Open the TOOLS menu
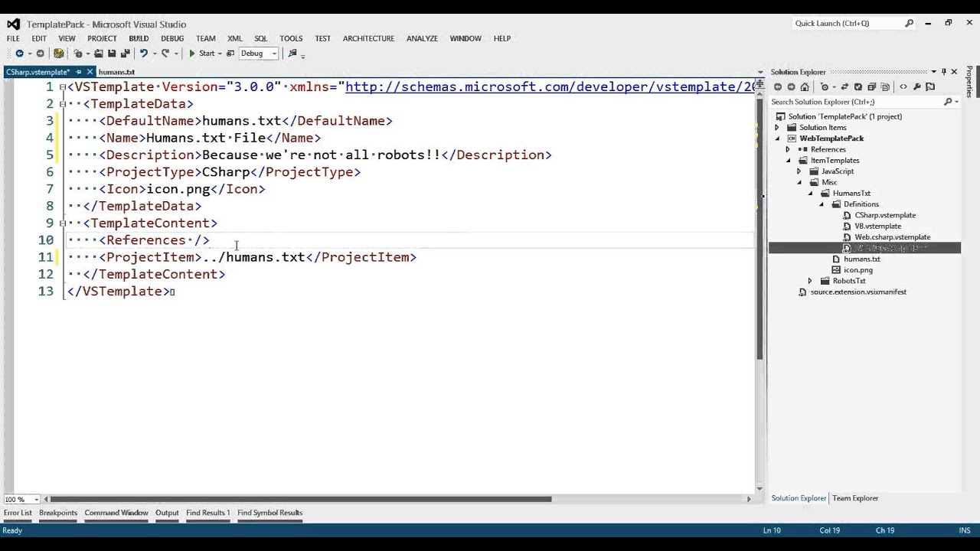Image resolution: width=980 pixels, height=551 pixels. point(291,38)
